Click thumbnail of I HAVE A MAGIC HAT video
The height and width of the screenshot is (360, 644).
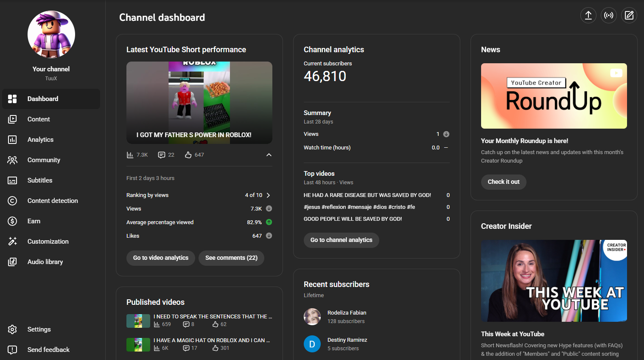click(138, 345)
